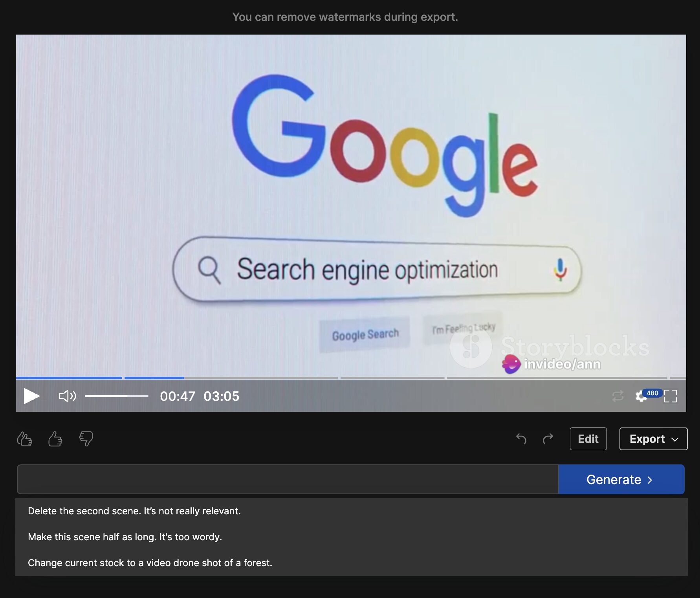
Task: Click the 00:47 current time label
Action: click(x=178, y=396)
